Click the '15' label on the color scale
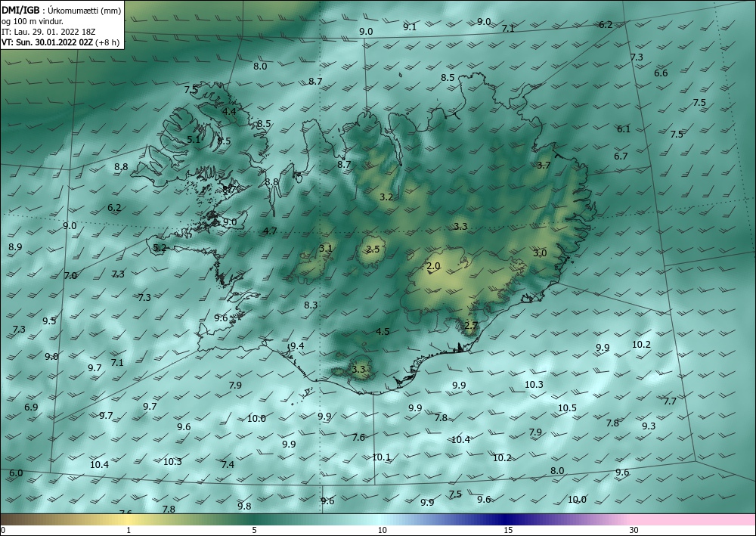Viewport: 756px width, 536px height. click(508, 530)
